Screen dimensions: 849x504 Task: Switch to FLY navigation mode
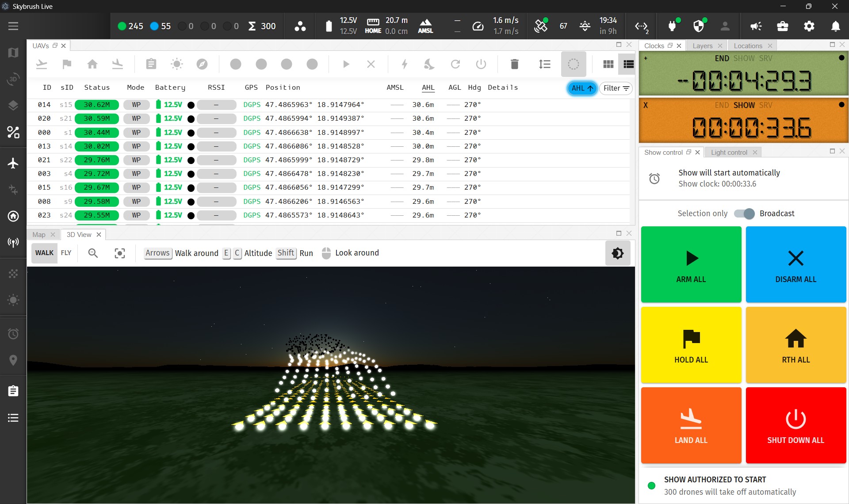tap(66, 253)
